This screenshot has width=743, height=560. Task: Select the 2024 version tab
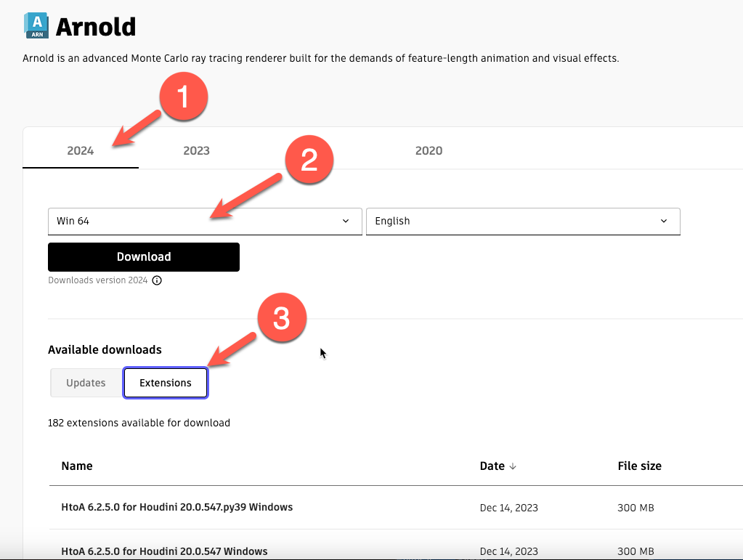coord(81,151)
